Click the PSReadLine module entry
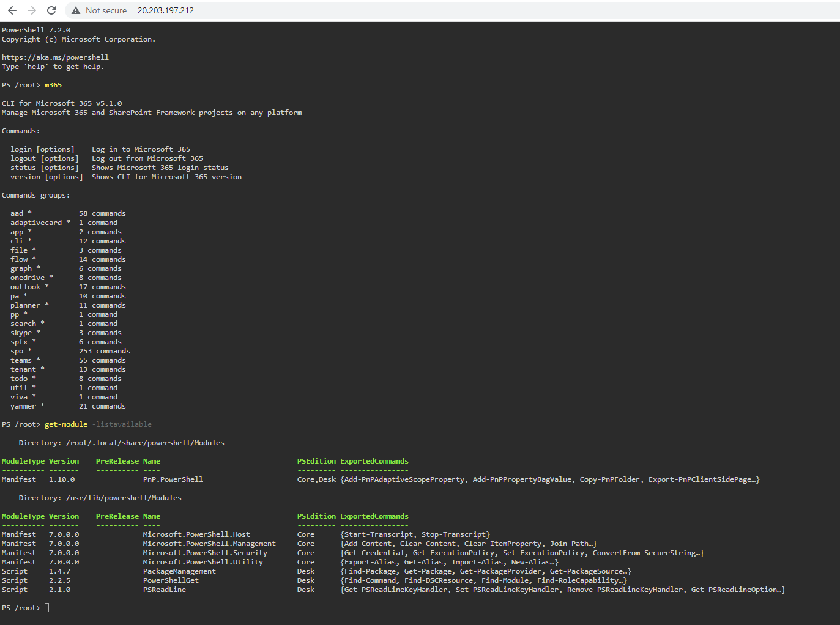 pos(164,589)
